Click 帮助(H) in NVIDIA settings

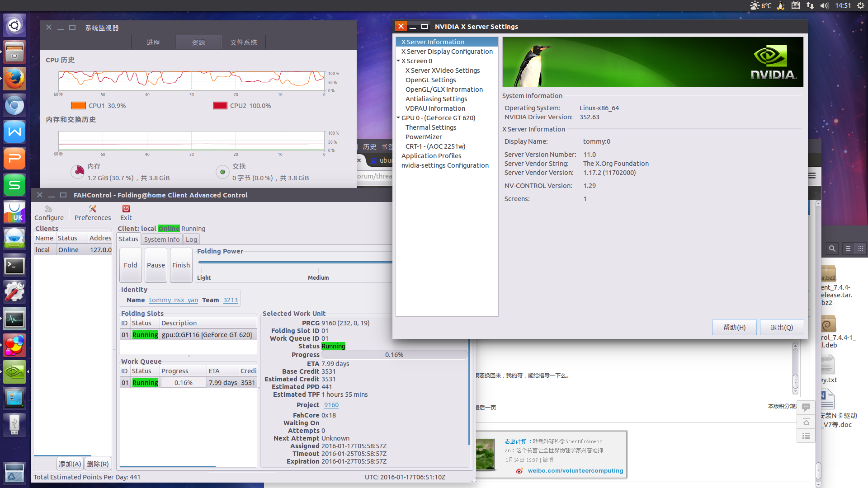pos(735,328)
